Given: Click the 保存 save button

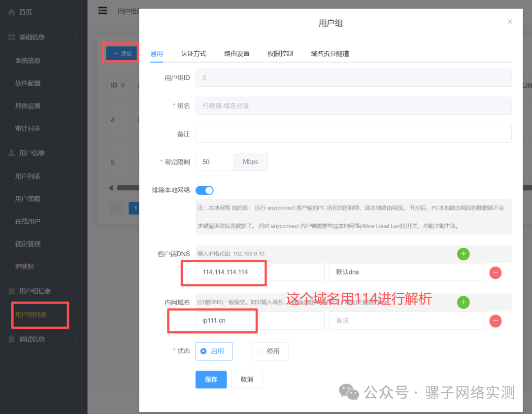Looking at the screenshot, I should (211, 379).
